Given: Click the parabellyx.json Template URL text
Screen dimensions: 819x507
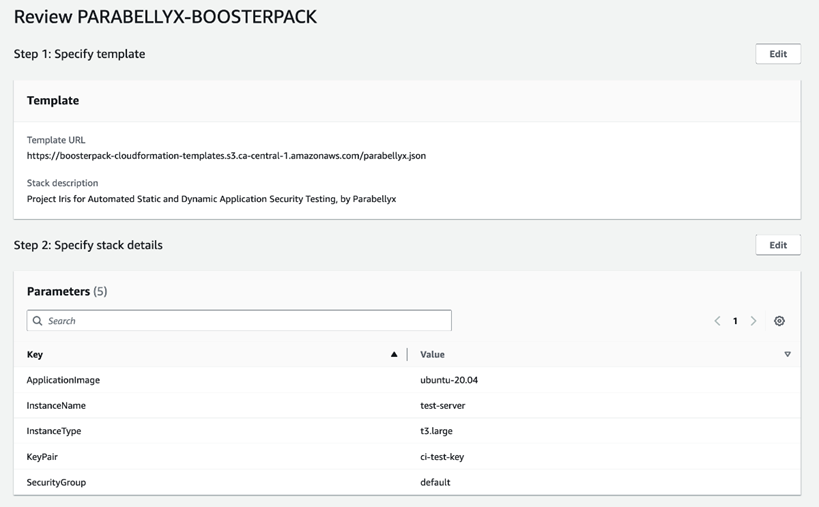Looking at the screenshot, I should pos(226,156).
